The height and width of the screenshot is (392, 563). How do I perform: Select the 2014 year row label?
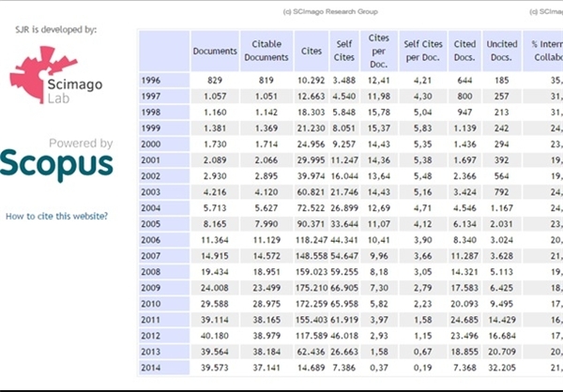pyautogui.click(x=164, y=368)
